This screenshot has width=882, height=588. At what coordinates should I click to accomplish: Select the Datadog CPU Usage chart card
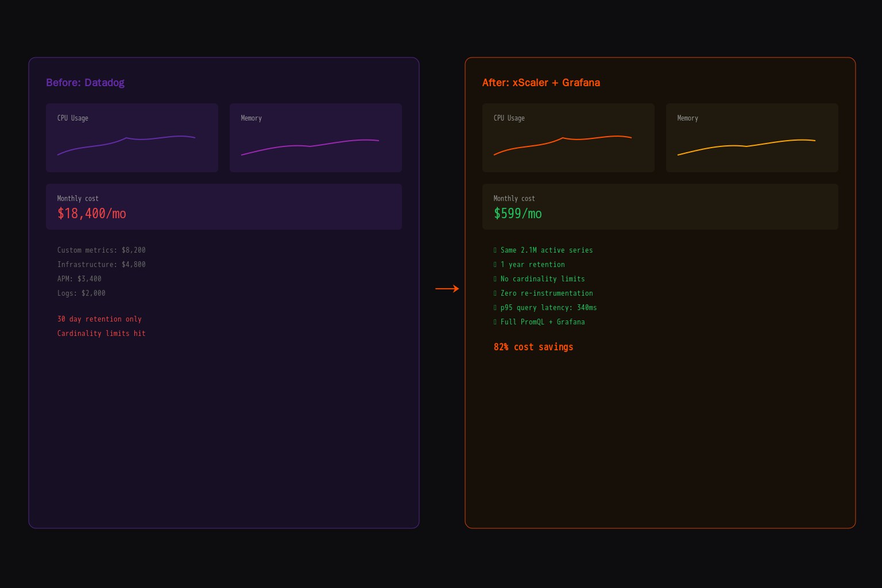pos(132,138)
